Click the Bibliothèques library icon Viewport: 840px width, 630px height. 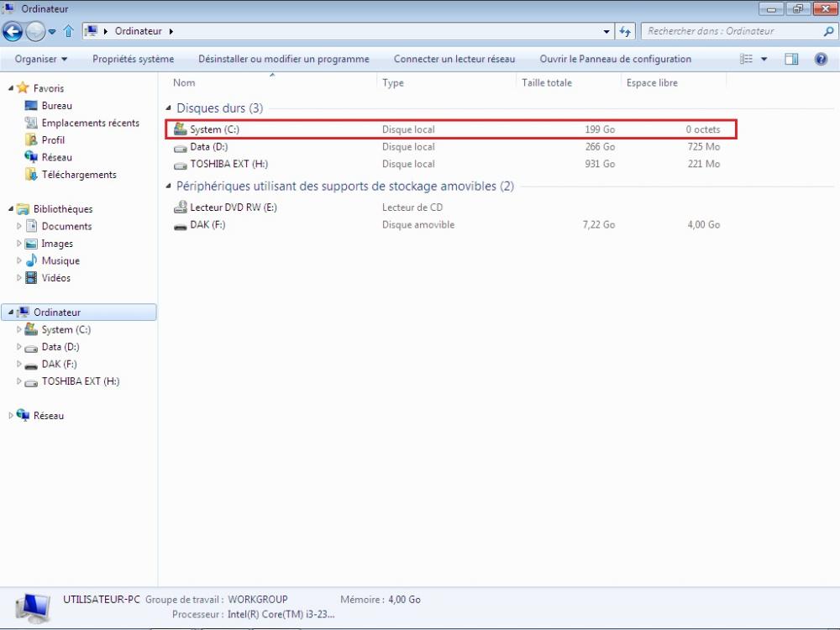tap(23, 209)
